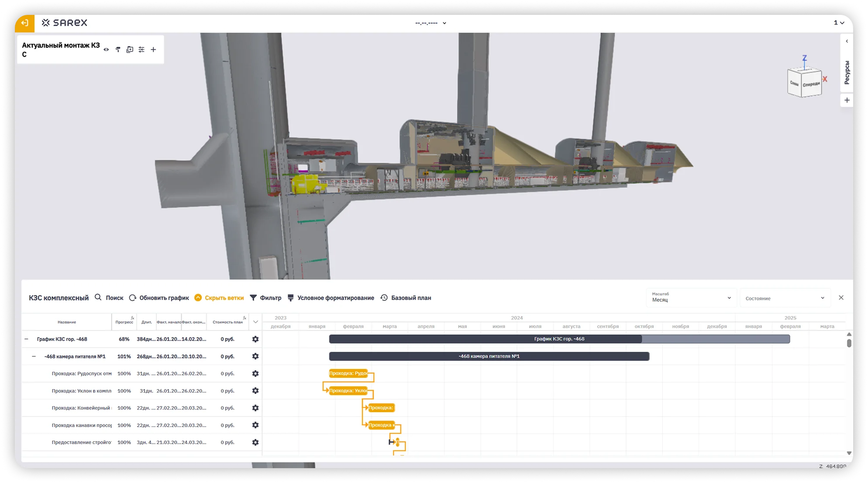Click the search magnifier Поиск

[109, 298]
